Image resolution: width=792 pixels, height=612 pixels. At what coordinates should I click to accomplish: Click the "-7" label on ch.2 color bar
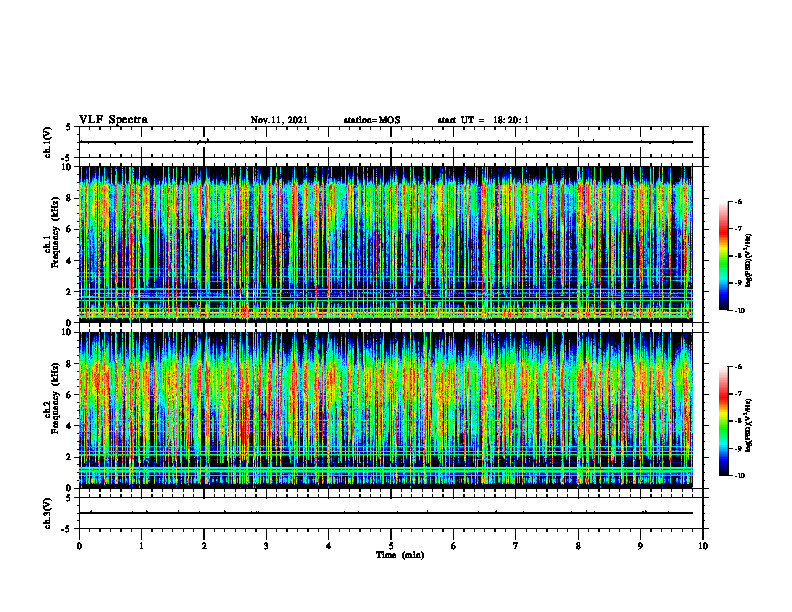(x=738, y=394)
